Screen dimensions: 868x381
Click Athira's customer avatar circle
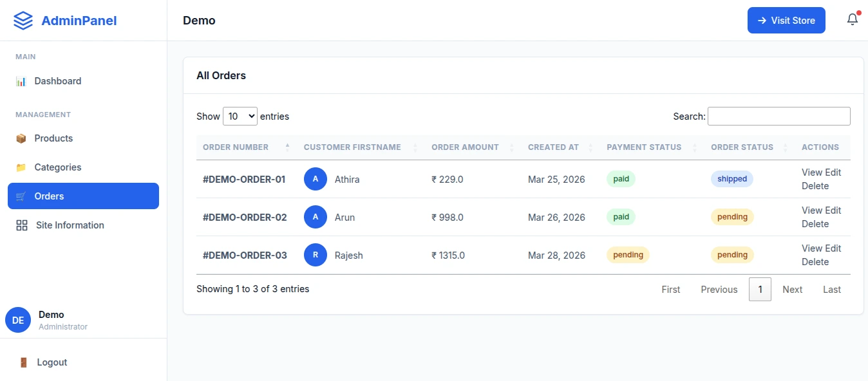[x=315, y=179]
